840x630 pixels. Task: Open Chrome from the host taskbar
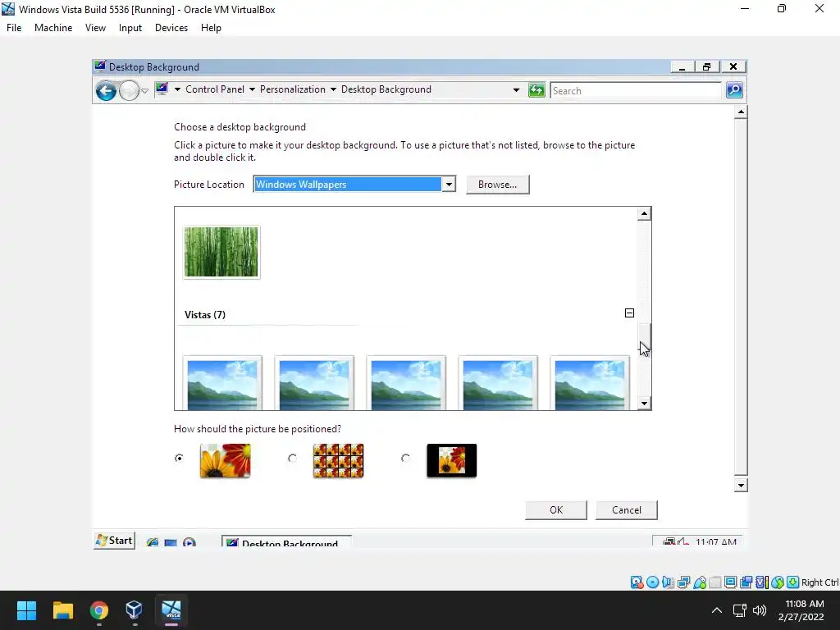pos(98,610)
